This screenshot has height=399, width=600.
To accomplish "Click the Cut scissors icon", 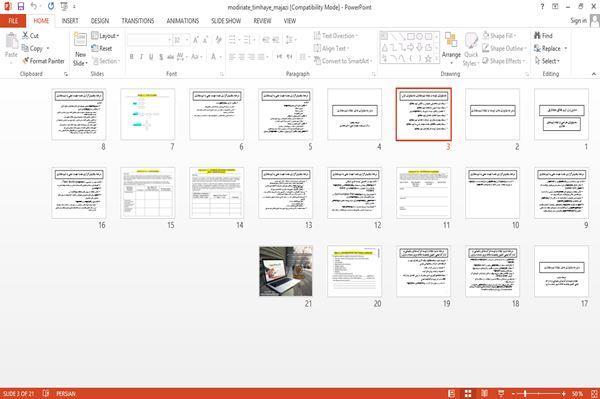I will pyautogui.click(x=25, y=36).
